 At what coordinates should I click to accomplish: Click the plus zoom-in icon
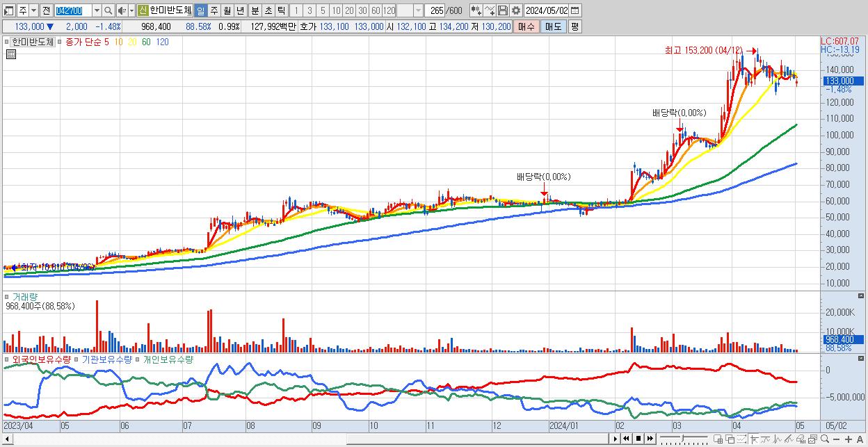coord(848,439)
